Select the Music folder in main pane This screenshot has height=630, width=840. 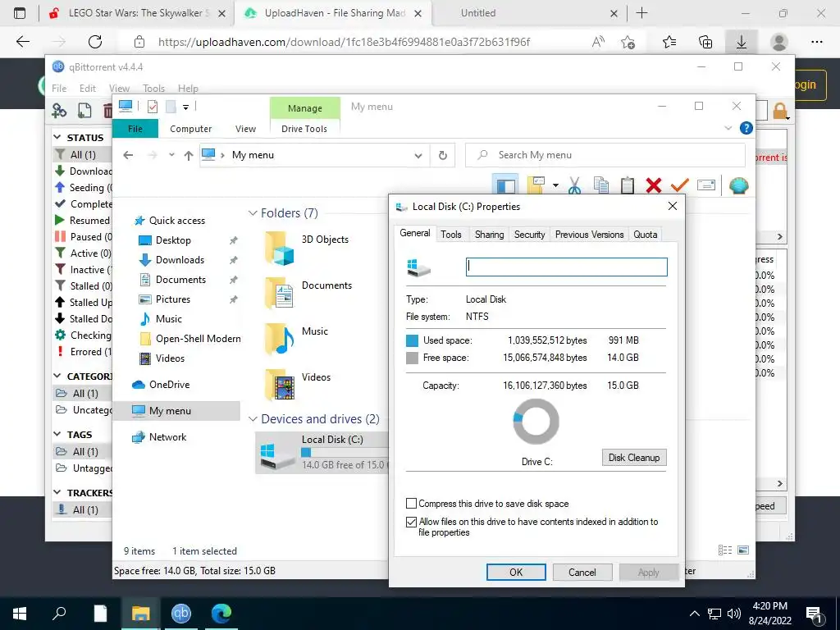click(x=296, y=339)
